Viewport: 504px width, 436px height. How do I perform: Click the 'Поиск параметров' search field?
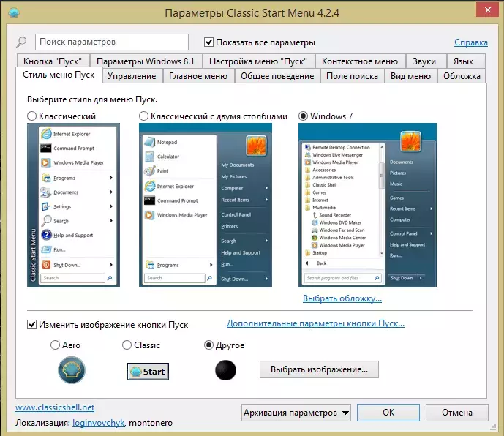click(112, 42)
